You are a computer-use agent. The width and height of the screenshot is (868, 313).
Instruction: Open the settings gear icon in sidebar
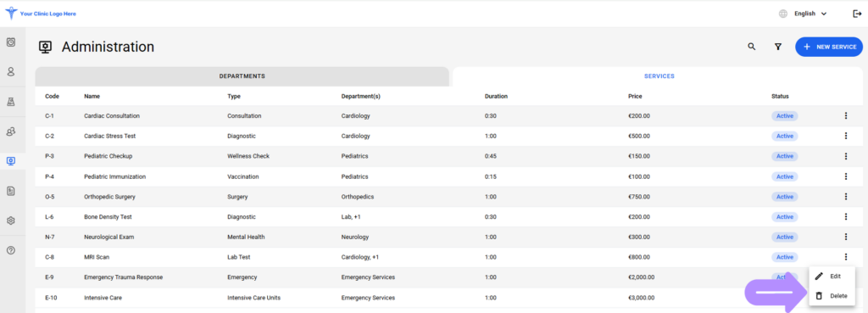[x=10, y=221]
